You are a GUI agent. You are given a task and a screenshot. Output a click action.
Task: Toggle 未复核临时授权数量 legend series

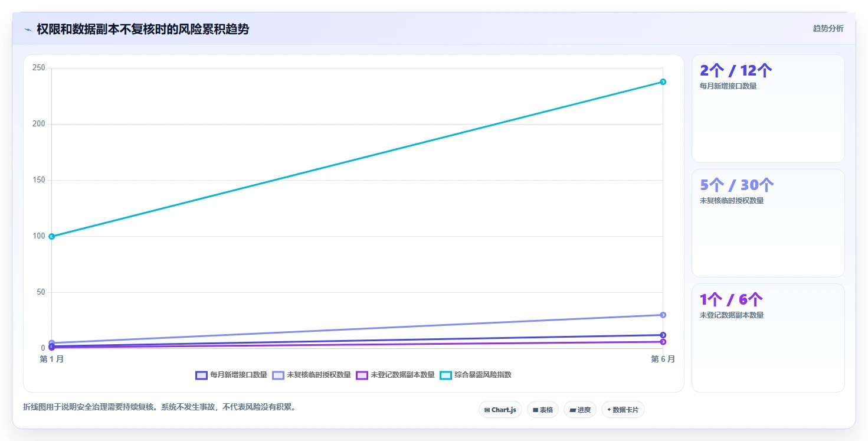point(312,375)
